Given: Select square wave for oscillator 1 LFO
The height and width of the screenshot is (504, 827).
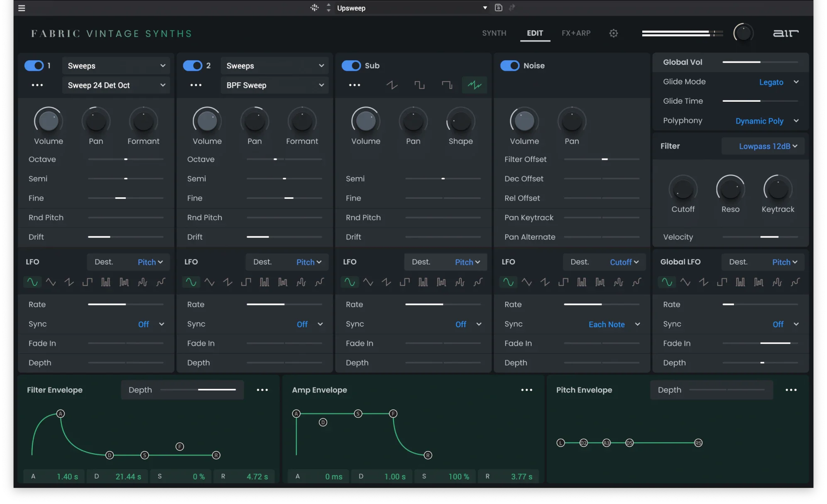Looking at the screenshot, I should 87,282.
